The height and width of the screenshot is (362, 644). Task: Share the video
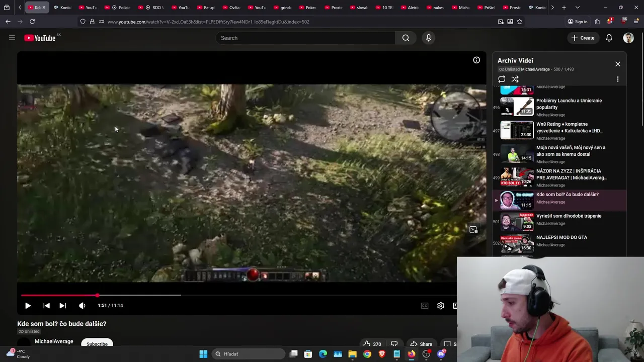pyautogui.click(x=421, y=344)
